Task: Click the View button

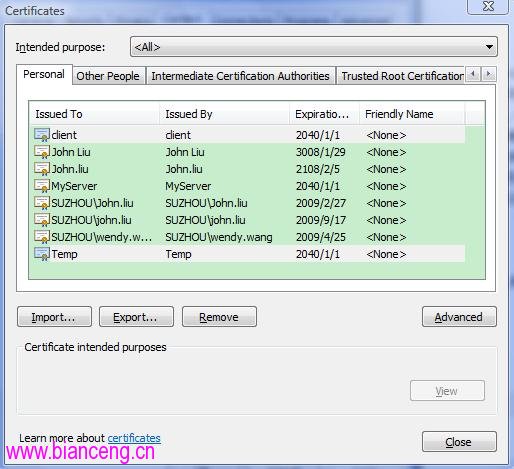Action: click(447, 390)
